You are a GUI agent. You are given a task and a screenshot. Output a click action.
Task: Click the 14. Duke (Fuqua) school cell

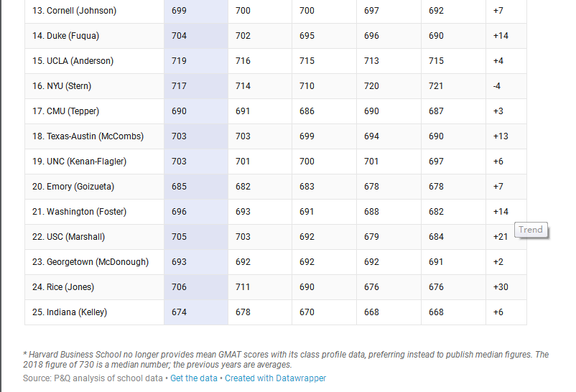[x=66, y=36]
